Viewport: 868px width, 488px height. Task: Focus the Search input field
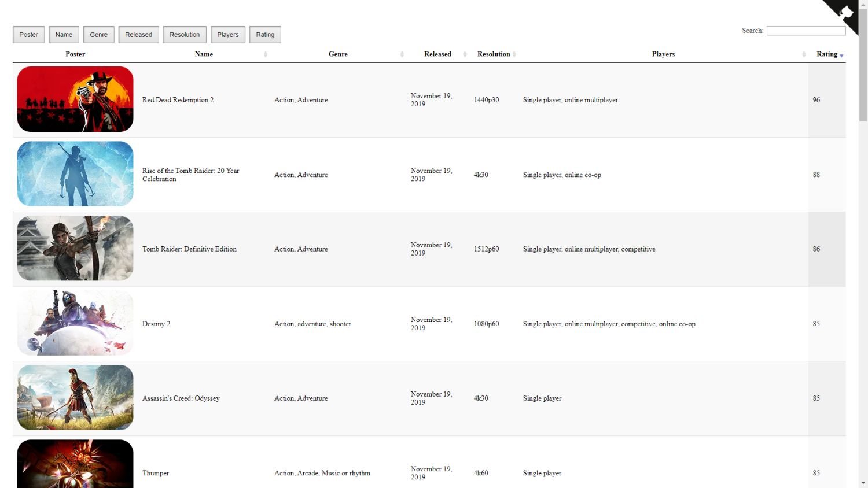[x=806, y=31]
